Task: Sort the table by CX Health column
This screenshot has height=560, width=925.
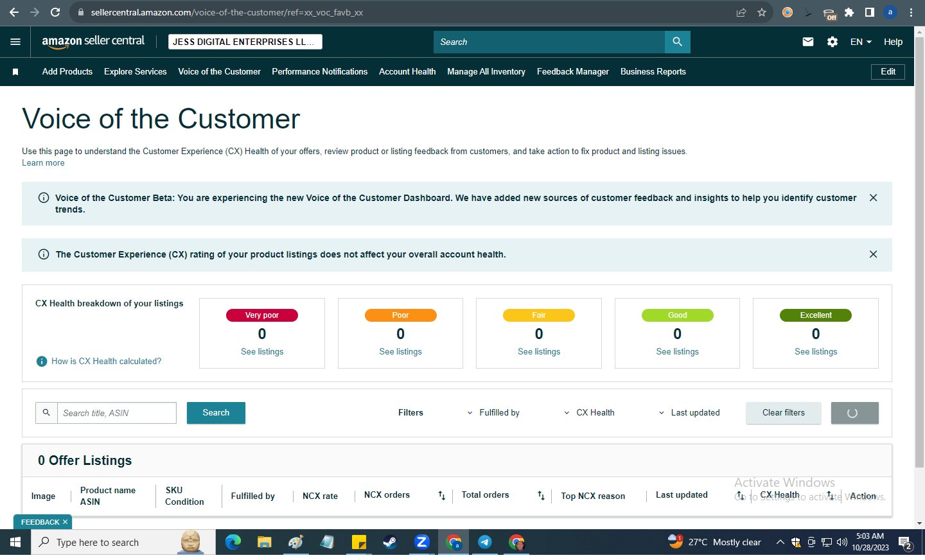Action: pos(830,495)
